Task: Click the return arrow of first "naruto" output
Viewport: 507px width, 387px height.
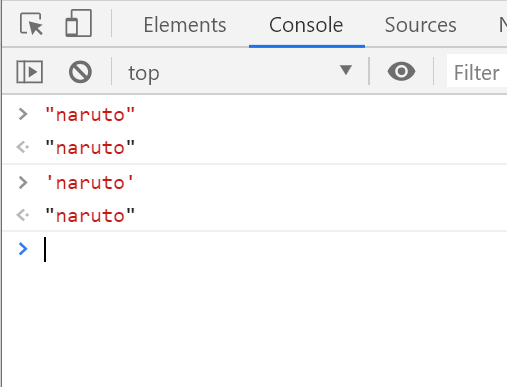Action: pyautogui.click(x=23, y=147)
